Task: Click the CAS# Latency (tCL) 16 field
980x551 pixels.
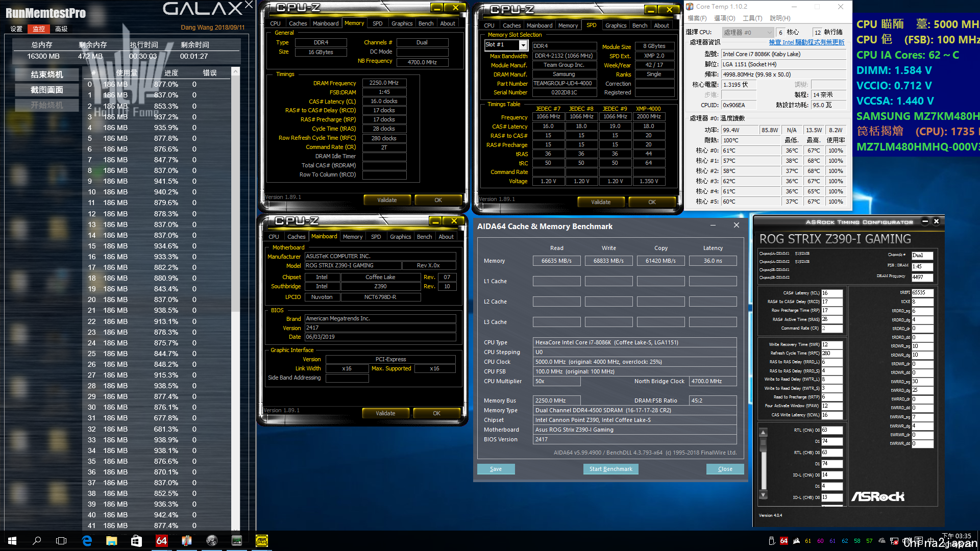Action: tap(832, 293)
